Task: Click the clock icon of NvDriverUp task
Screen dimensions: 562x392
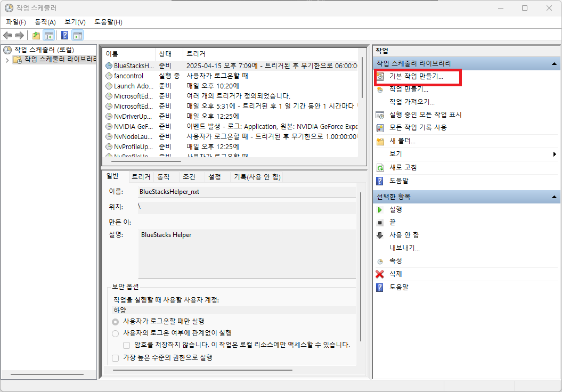Action: point(109,117)
